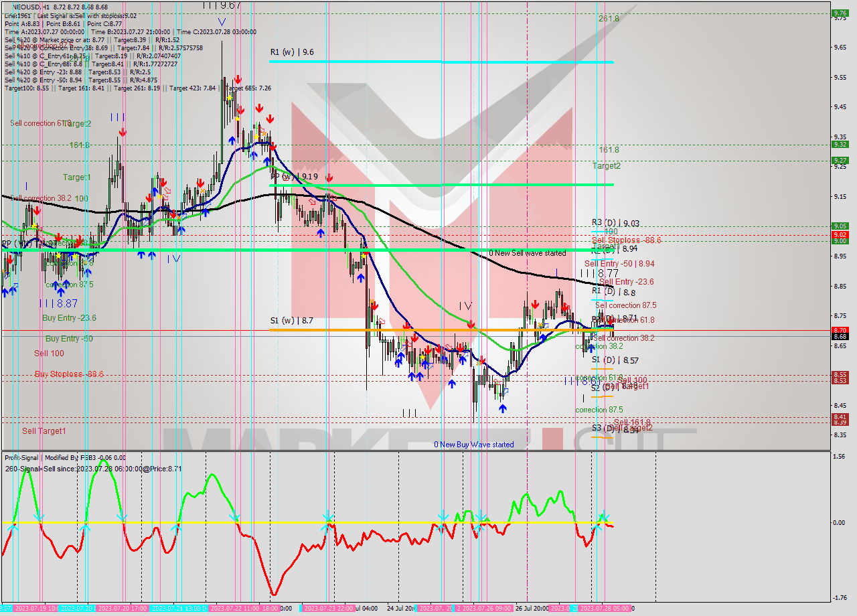Image resolution: width=857 pixels, height=616 pixels.
Task: Click the 'Buy Stoploss -88.6' label
Action: (69, 374)
